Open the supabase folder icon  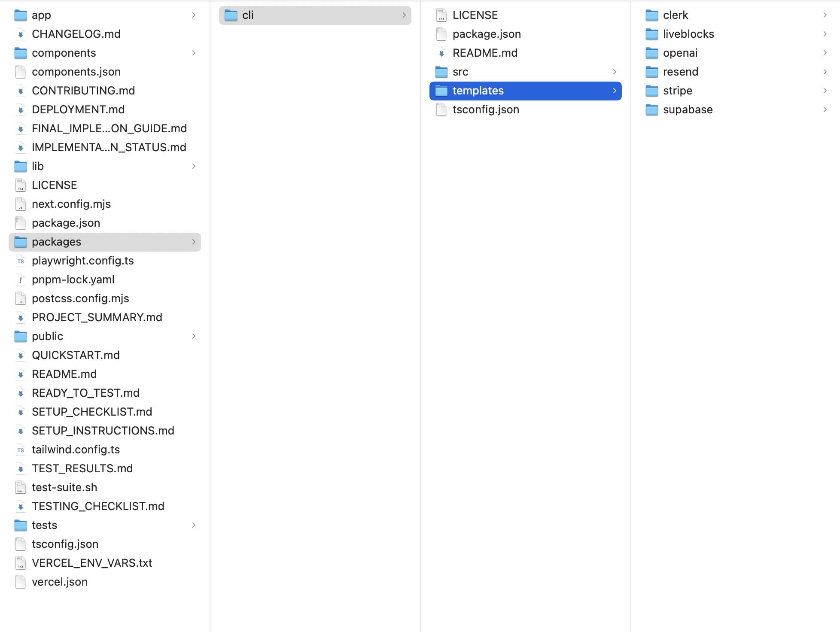651,109
